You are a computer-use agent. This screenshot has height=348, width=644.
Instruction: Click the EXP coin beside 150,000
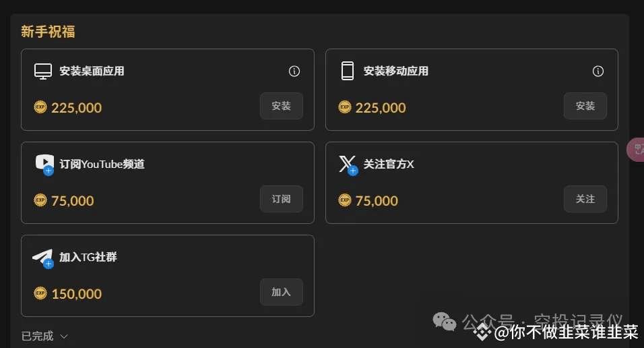coord(40,293)
